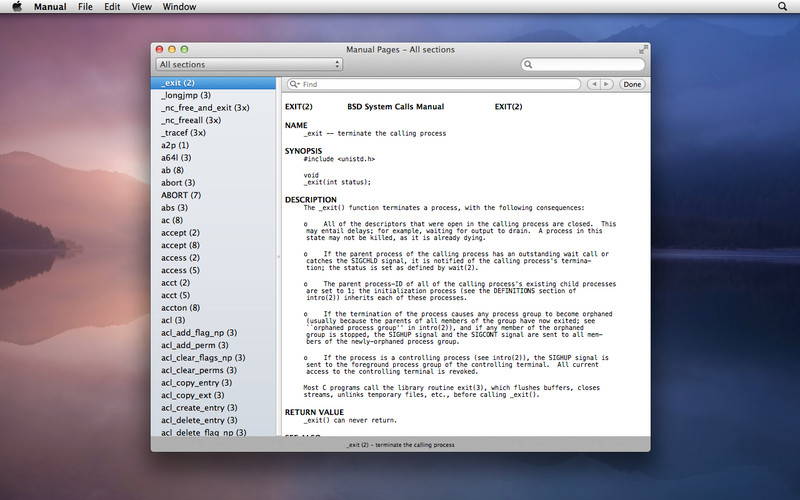Select ab (8) in the list
800x500 pixels.
(213, 170)
